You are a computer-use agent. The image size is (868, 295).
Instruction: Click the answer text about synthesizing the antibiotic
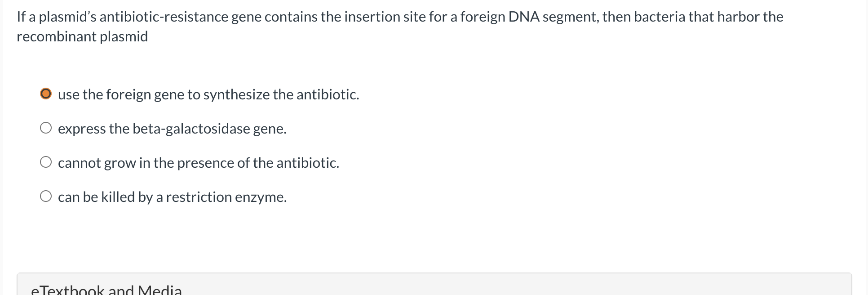208,94
